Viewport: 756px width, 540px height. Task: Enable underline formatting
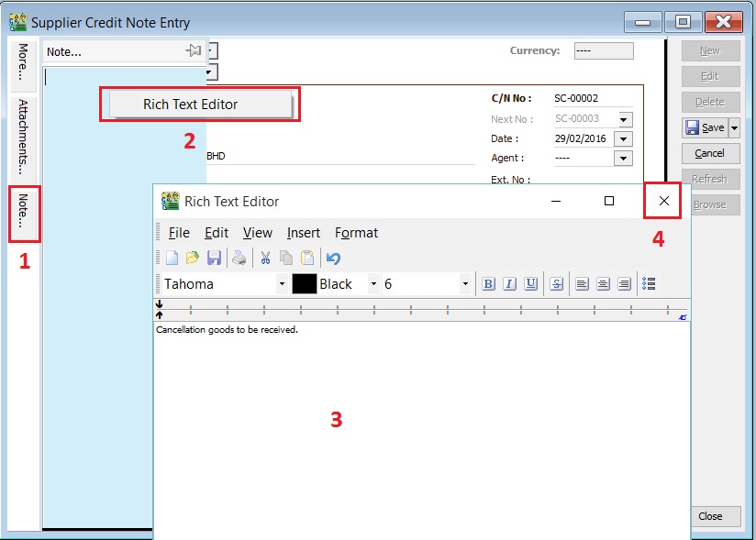[530, 283]
